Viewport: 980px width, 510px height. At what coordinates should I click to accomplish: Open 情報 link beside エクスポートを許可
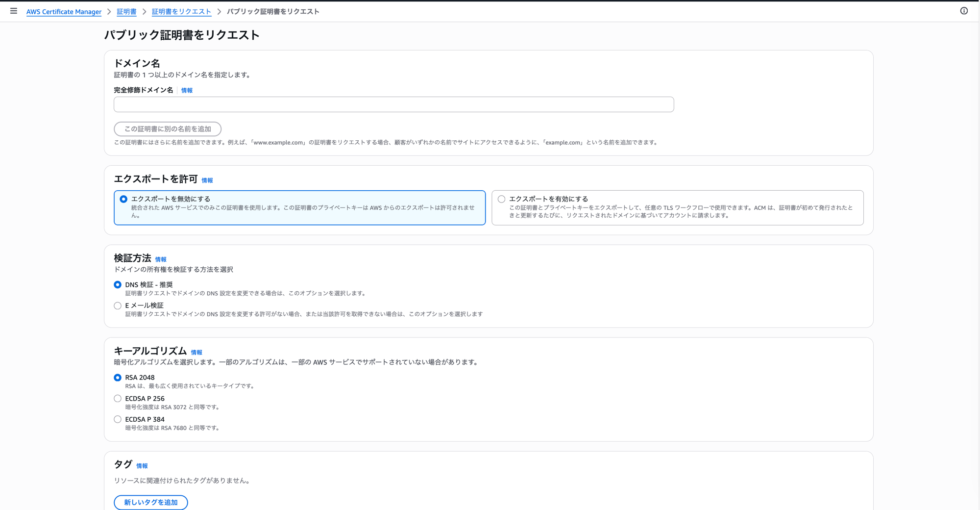[207, 180]
